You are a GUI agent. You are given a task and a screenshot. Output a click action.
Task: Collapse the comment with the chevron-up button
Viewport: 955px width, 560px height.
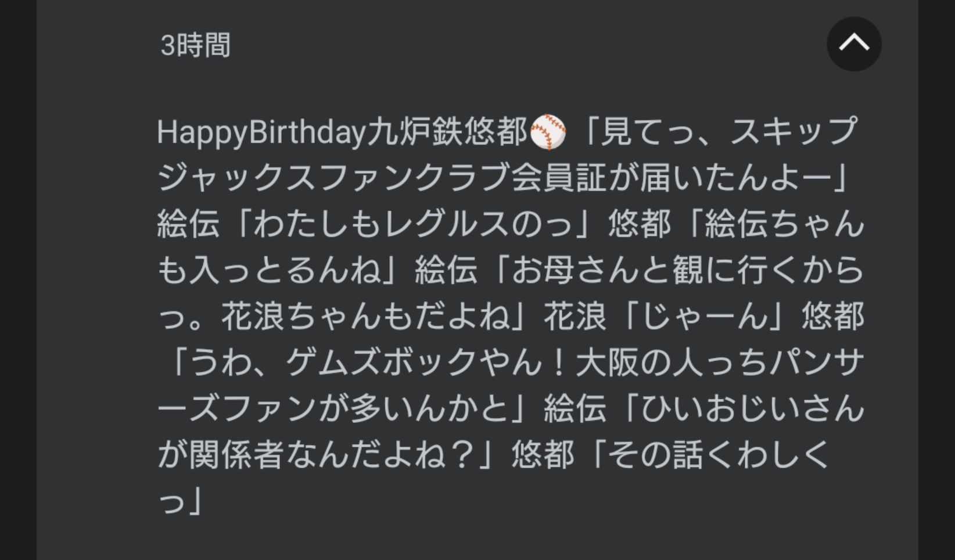pos(853,44)
